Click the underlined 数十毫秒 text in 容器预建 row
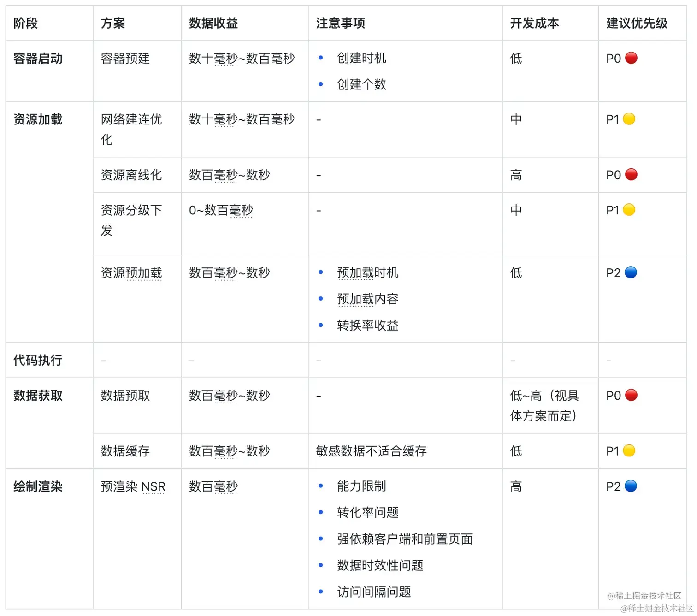The width and height of the screenshot is (697, 616). (x=213, y=59)
